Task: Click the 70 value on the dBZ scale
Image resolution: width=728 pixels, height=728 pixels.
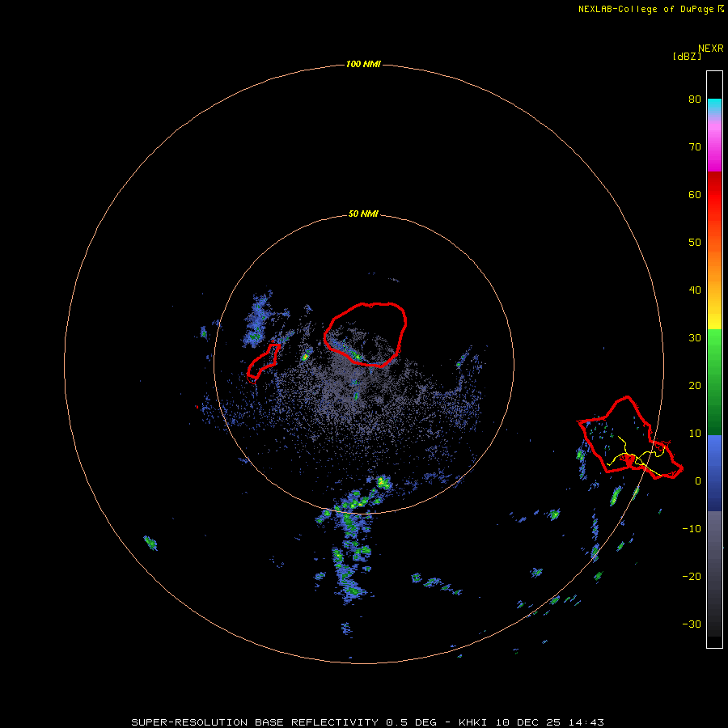Action: click(x=695, y=146)
